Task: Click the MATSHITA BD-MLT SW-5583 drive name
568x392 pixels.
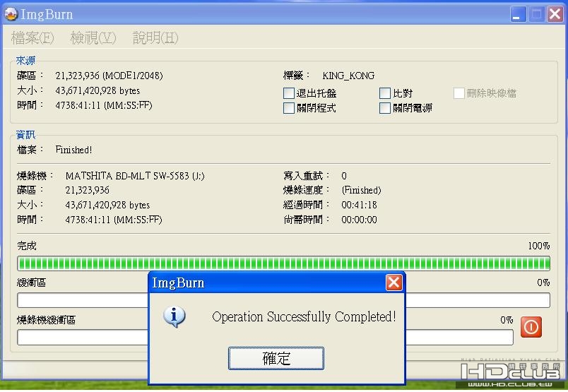Action: tap(135, 176)
